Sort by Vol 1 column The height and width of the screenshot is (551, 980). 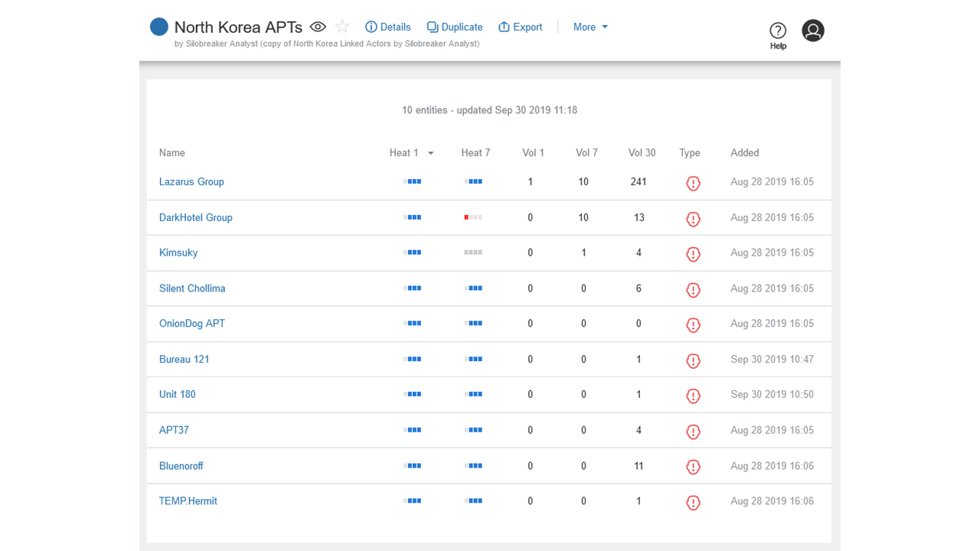(x=534, y=153)
